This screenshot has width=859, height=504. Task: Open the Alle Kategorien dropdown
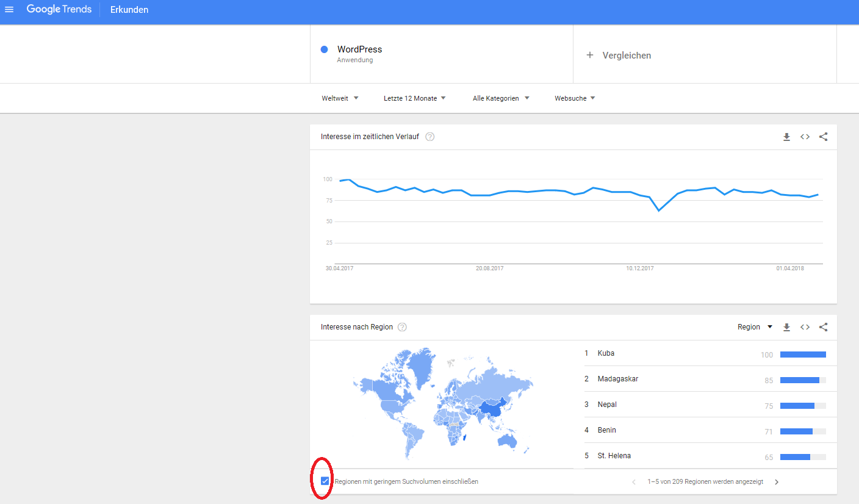[x=501, y=98]
